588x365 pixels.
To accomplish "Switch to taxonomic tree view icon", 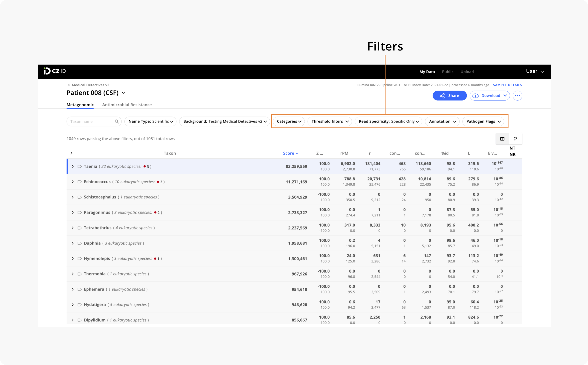I will [515, 139].
